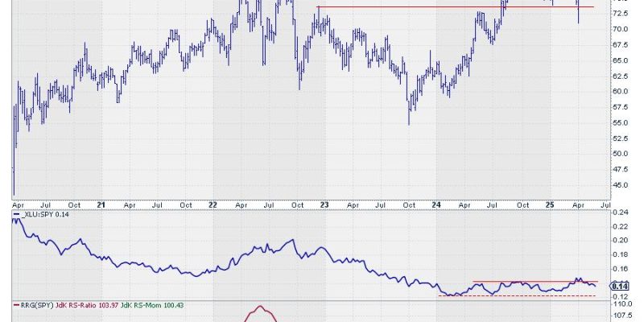The image size is (644, 322).
Task: Click the 72.5 price axis label
Action: point(620,14)
